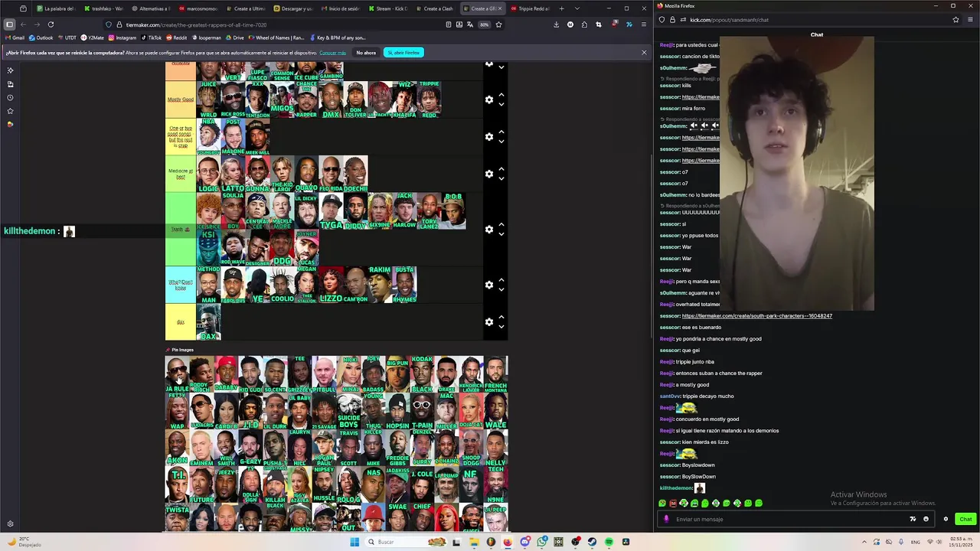Switch to 'Create a Clash' tab
Viewport: 980px width, 551px height.
(434, 8)
